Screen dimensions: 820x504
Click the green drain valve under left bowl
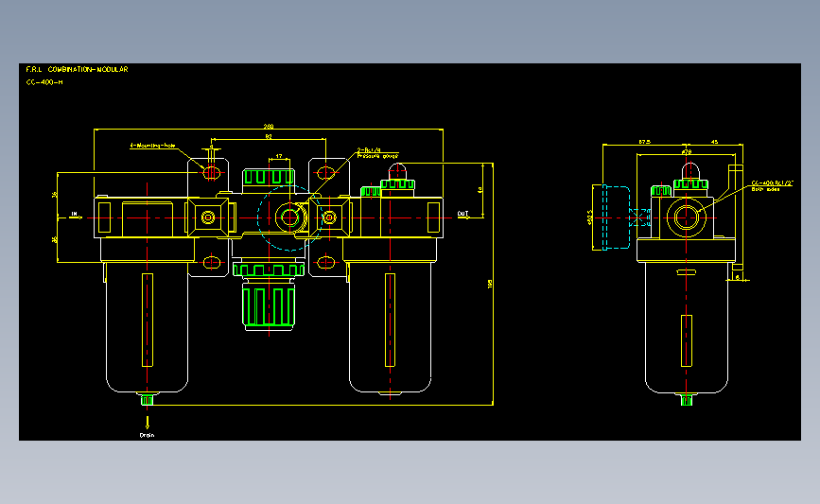(147, 401)
